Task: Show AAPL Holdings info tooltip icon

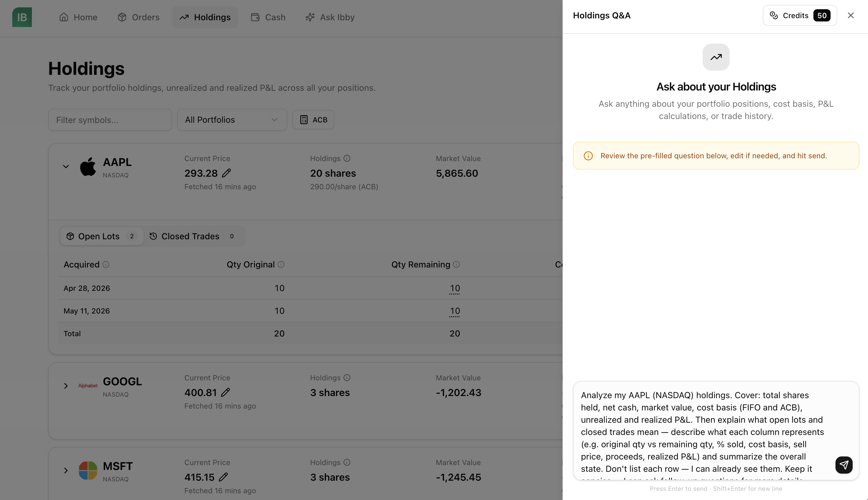Action: click(x=347, y=158)
